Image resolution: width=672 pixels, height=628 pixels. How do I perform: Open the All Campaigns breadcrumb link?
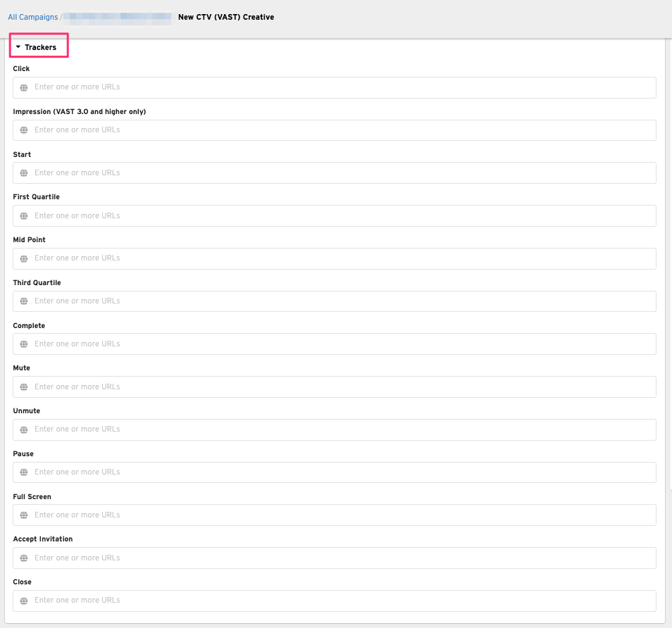(32, 17)
